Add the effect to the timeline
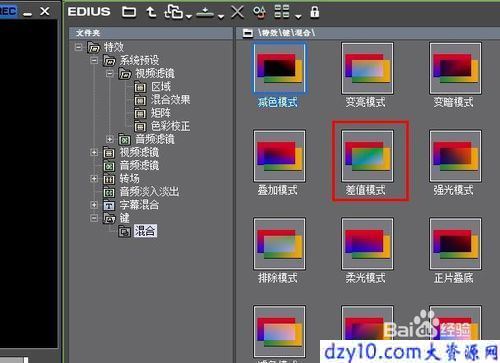 (x=205, y=12)
